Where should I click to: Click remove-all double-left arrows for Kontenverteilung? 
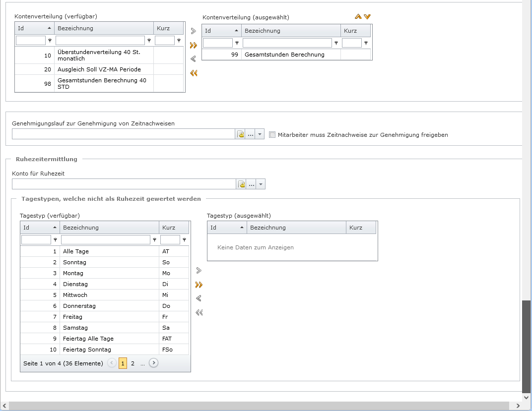click(x=194, y=73)
